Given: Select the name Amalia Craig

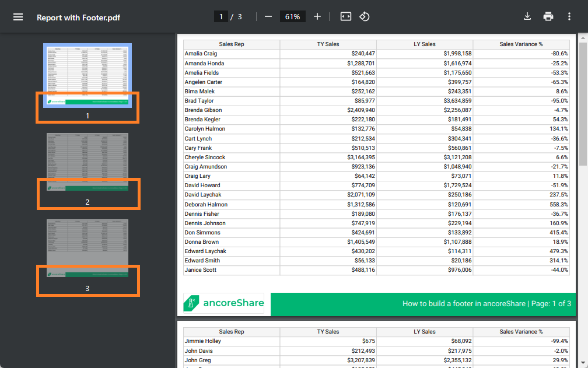Looking at the screenshot, I should 201,54.
